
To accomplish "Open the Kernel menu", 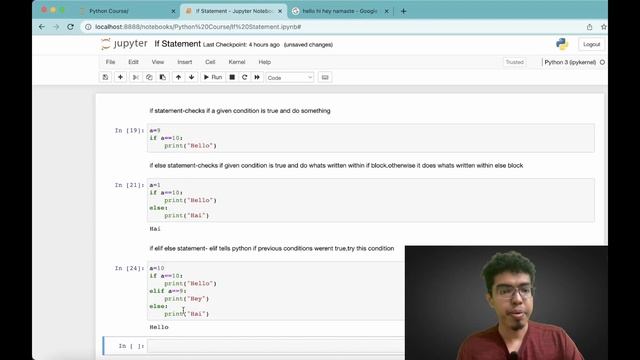I will (x=237, y=62).
